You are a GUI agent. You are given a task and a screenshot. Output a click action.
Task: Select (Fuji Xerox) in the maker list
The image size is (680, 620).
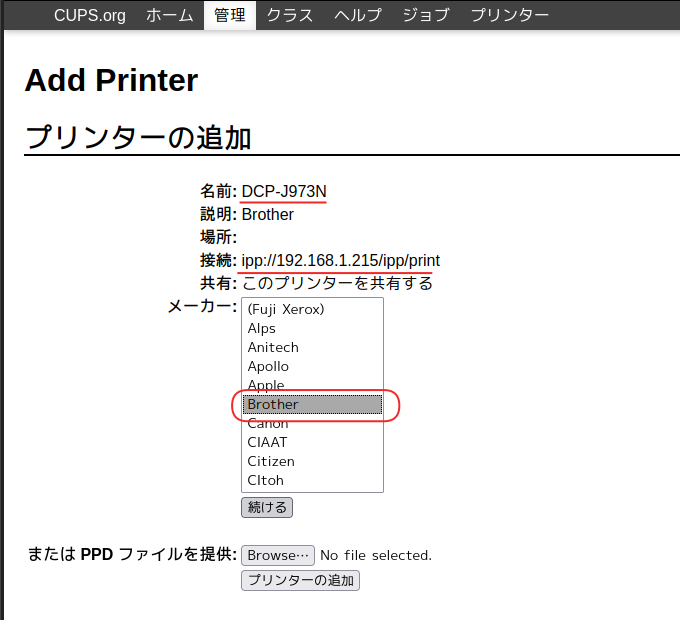pyautogui.click(x=286, y=309)
